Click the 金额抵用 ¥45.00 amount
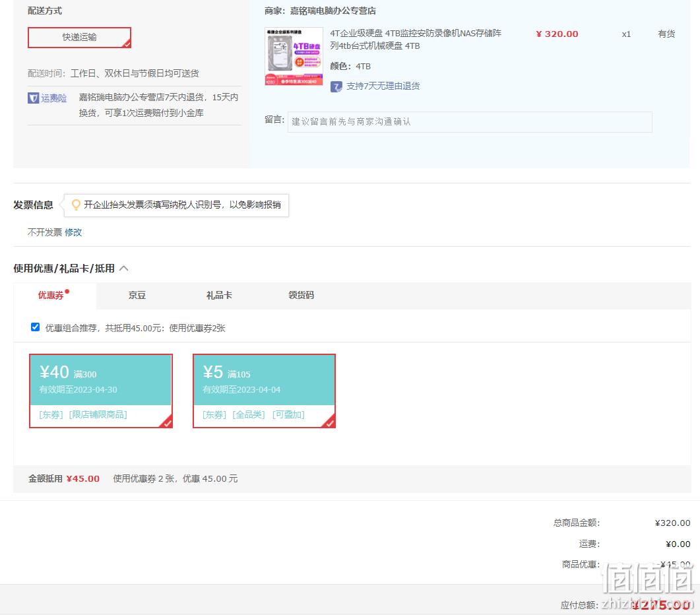700x615 pixels. [x=83, y=479]
